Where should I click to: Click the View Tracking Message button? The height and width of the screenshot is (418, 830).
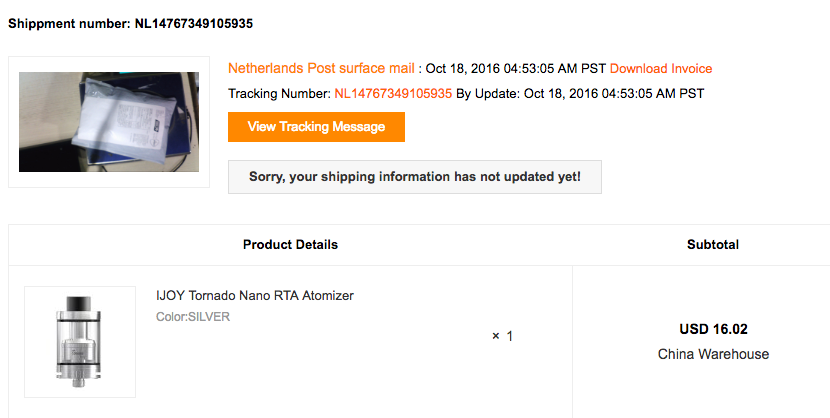[x=316, y=127]
